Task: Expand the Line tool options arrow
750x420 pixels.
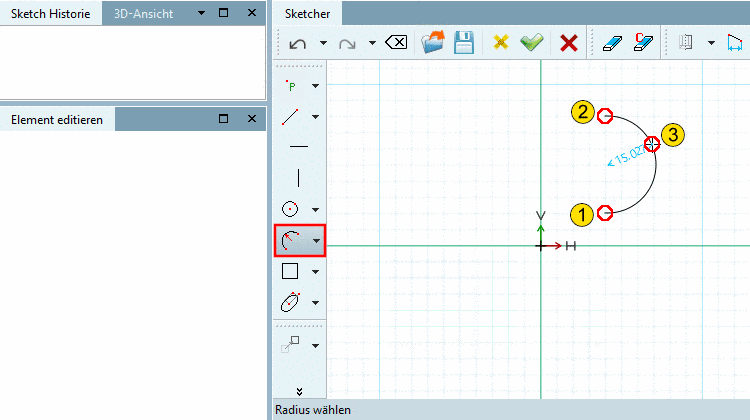Action: pyautogui.click(x=316, y=117)
